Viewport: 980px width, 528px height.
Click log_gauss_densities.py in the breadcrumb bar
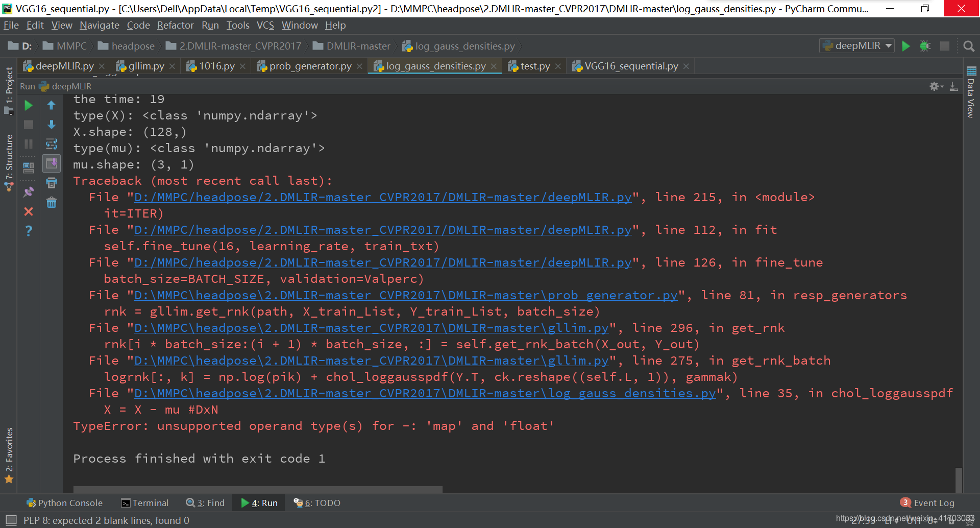coord(459,46)
